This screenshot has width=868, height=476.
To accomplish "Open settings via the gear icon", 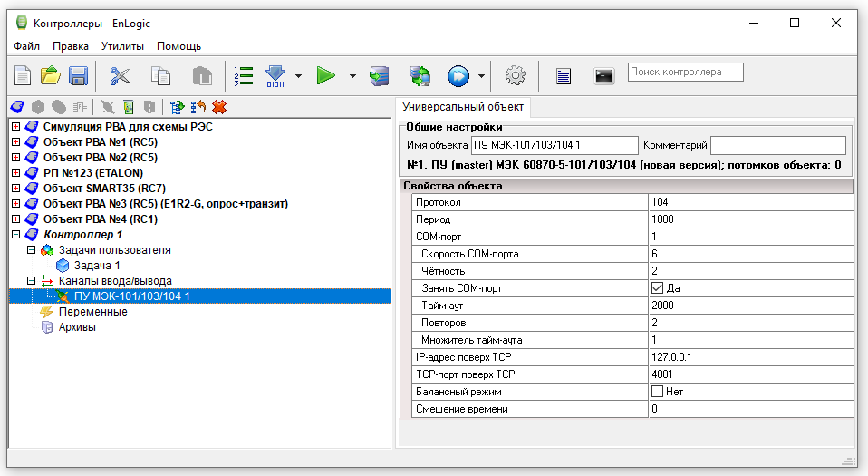I will coord(515,76).
